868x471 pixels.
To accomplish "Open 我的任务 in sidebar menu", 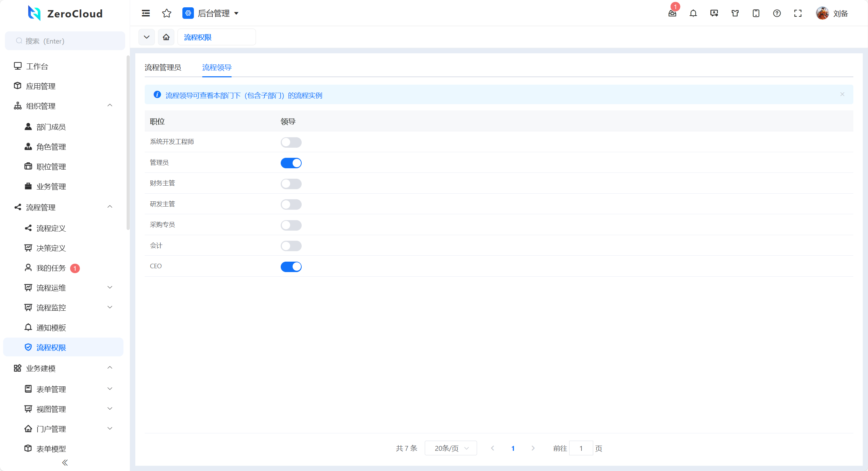I will 51,268.
